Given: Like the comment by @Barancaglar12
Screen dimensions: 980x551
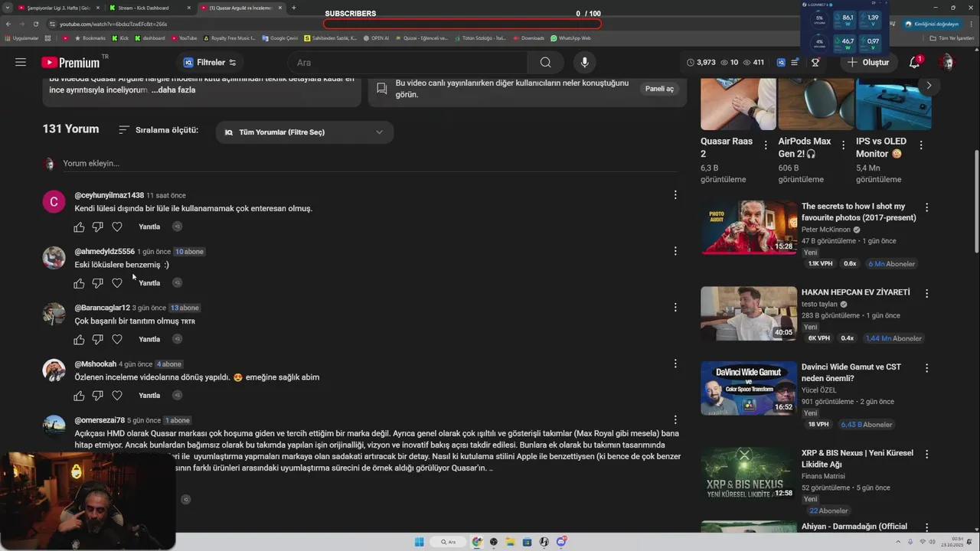Looking at the screenshot, I should [x=79, y=339].
